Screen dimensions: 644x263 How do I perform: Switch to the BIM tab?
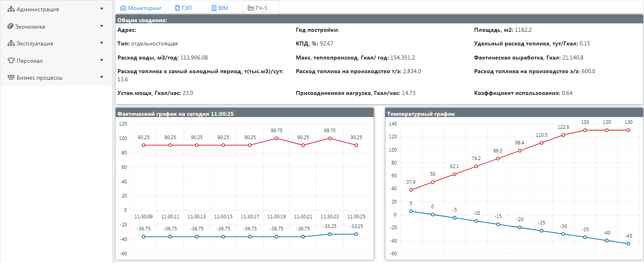click(x=220, y=8)
